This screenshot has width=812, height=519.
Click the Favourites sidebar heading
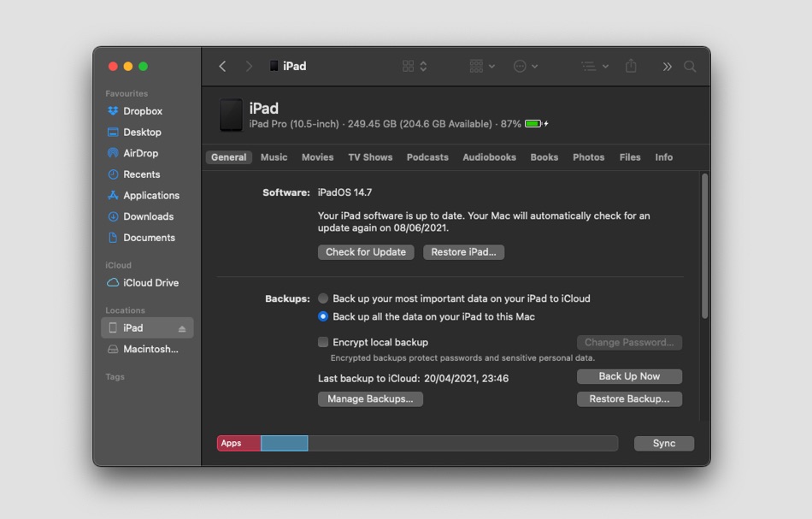[127, 94]
